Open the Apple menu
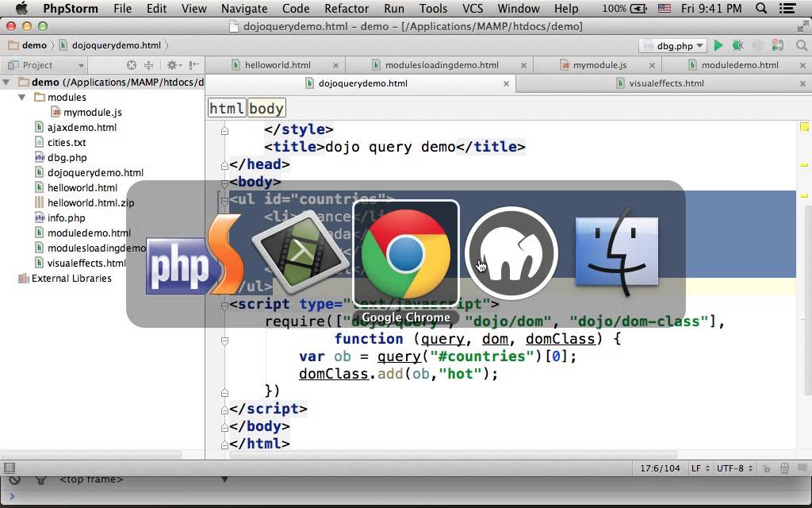 point(21,8)
